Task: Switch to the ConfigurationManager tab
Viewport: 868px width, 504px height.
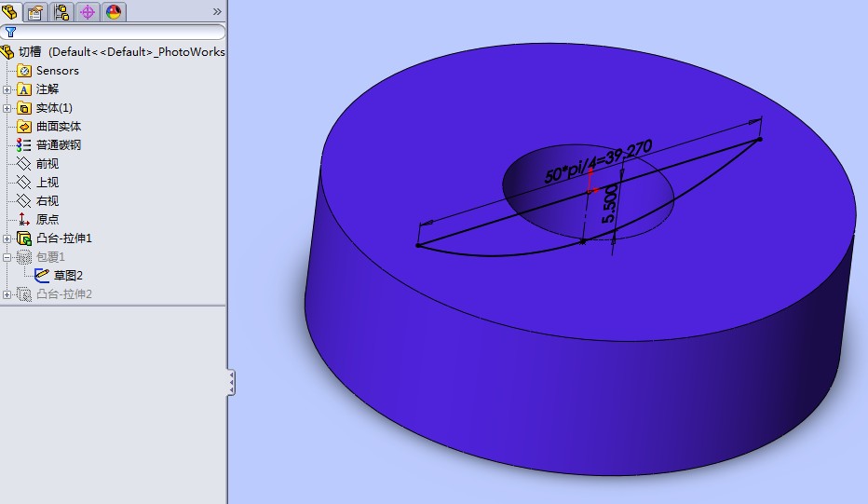Action: (61, 11)
